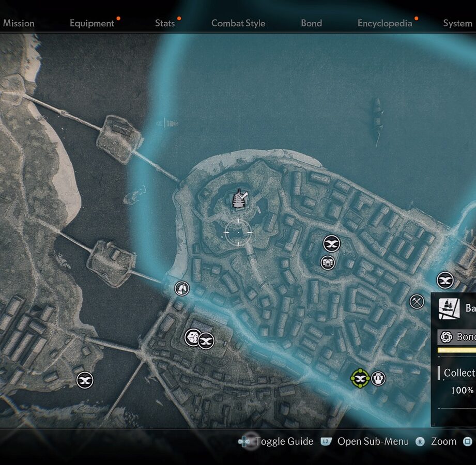Screen dimensions: 476x465
Task: Select the shrine building icon
Action: pos(328,262)
